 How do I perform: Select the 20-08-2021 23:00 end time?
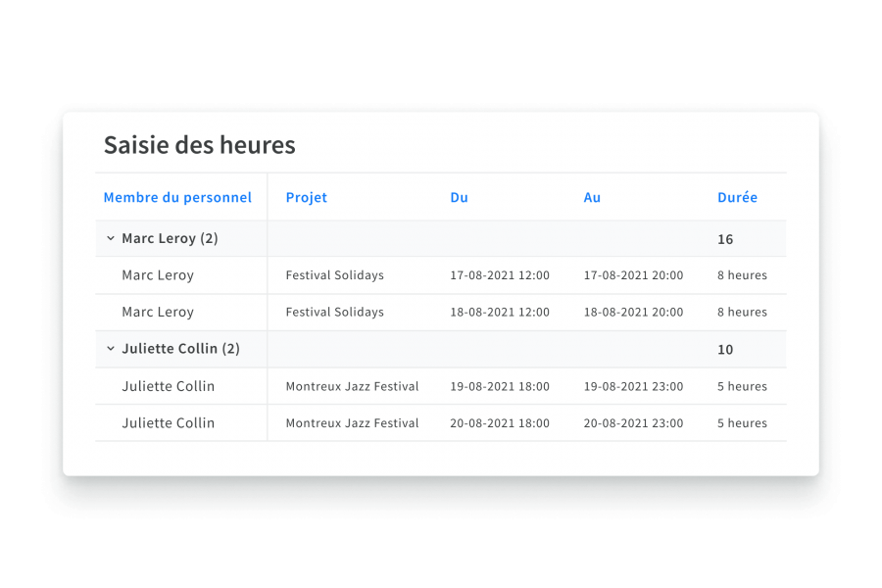(x=633, y=422)
